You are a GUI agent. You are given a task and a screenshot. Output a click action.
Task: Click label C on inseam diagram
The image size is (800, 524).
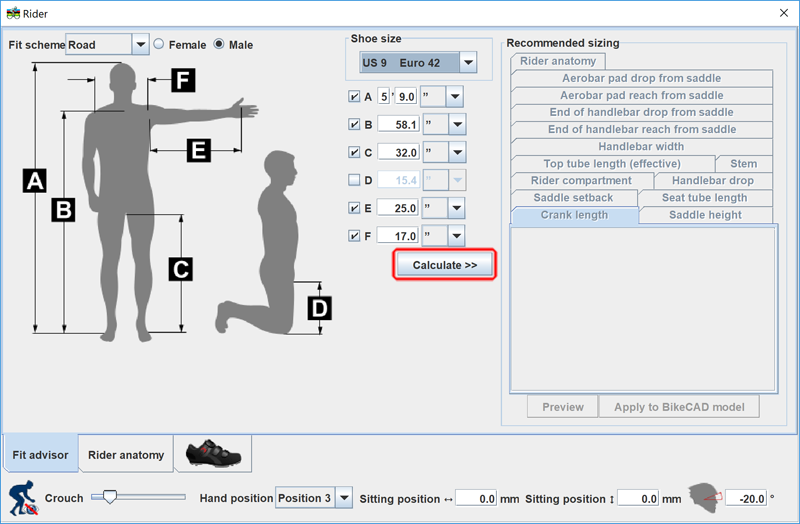181,269
